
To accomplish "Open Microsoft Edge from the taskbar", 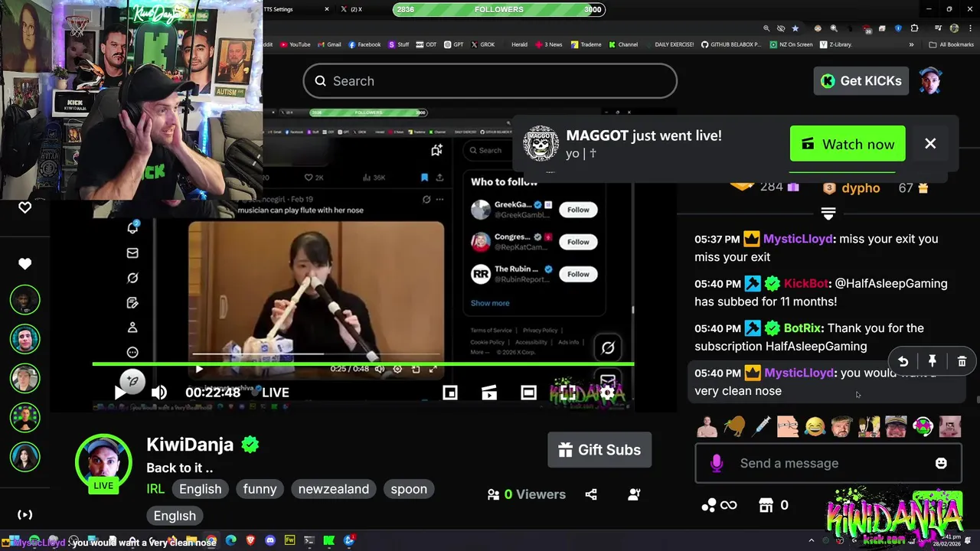I will [230, 540].
